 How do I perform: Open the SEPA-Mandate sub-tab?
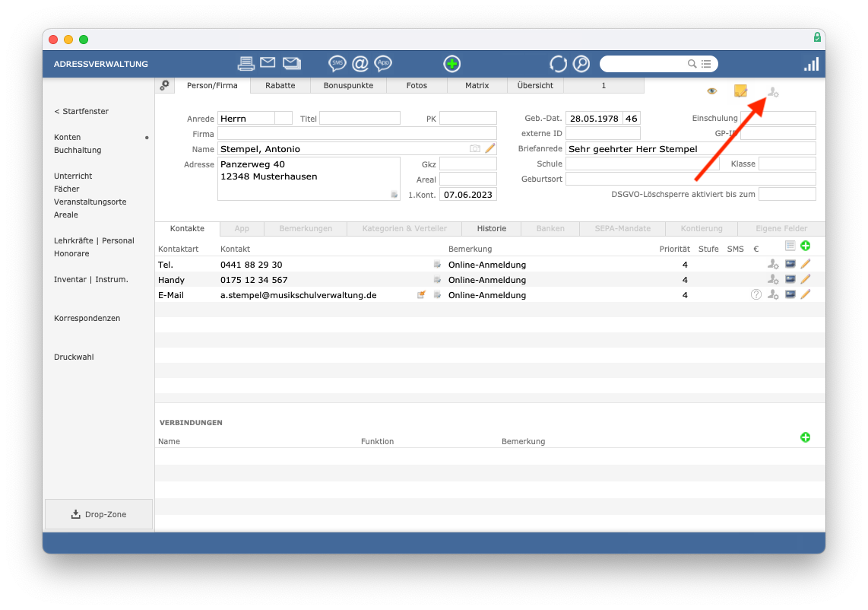tap(622, 228)
